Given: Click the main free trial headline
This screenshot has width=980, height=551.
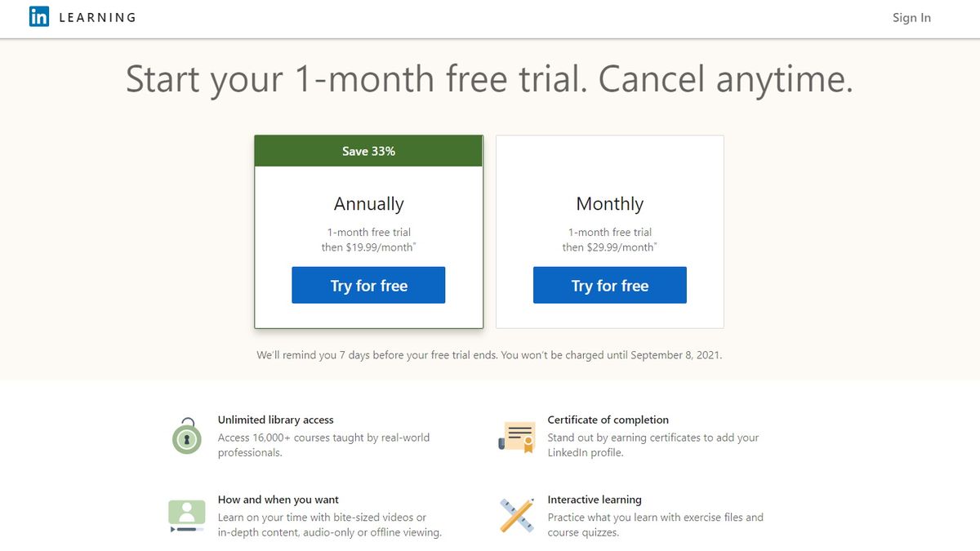Looking at the screenshot, I should (489, 79).
